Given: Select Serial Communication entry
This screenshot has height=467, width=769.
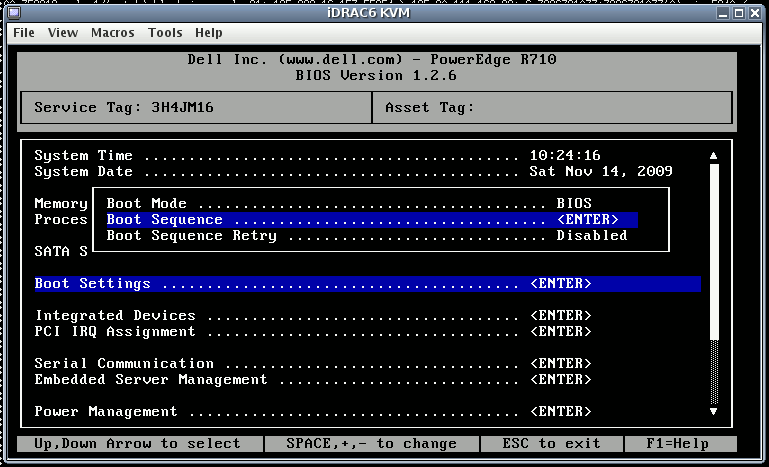Looking at the screenshot, I should point(313,363).
